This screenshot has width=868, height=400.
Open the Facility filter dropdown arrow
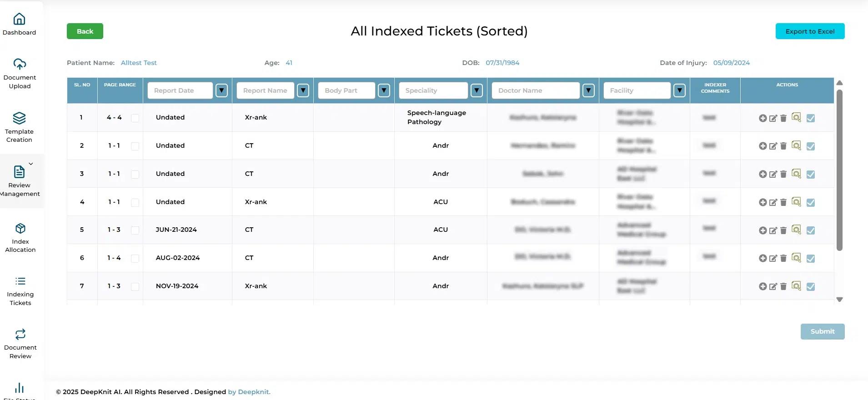pyautogui.click(x=679, y=90)
